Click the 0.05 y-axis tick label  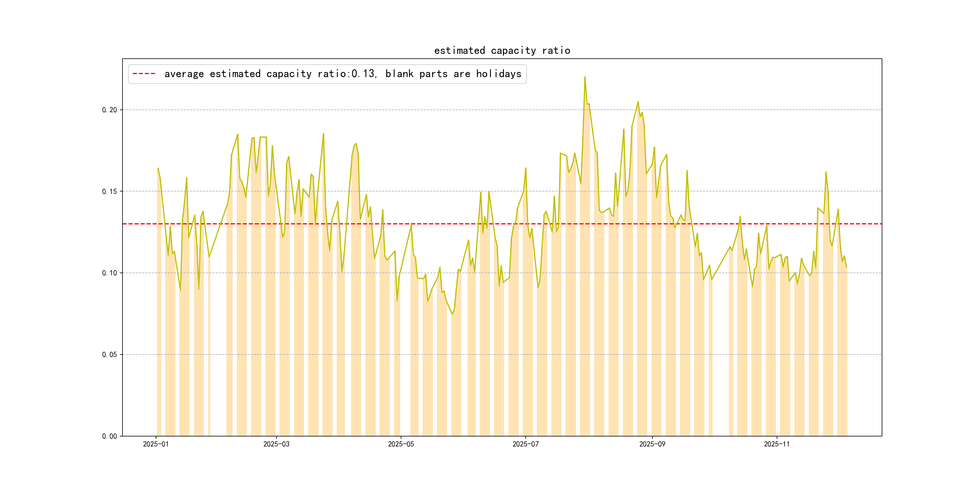tap(109, 354)
